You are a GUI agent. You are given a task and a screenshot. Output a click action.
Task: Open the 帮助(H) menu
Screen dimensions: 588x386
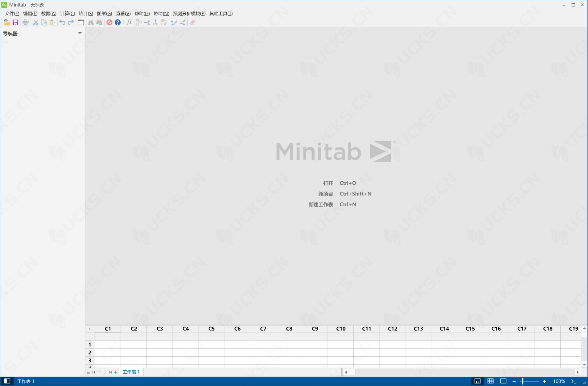pyautogui.click(x=142, y=14)
